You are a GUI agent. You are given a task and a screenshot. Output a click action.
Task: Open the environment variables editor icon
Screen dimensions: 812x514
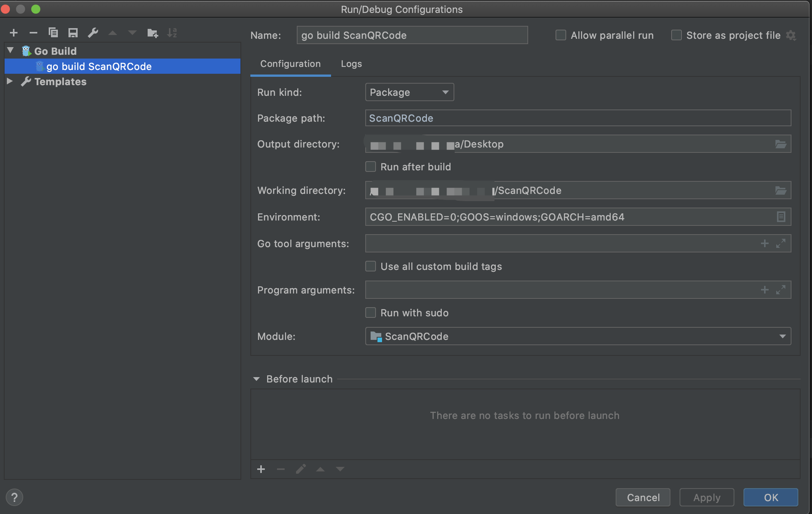coord(780,217)
